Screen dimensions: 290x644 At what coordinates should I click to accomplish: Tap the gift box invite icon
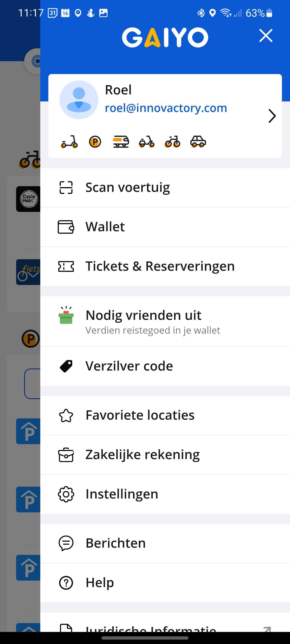66,315
